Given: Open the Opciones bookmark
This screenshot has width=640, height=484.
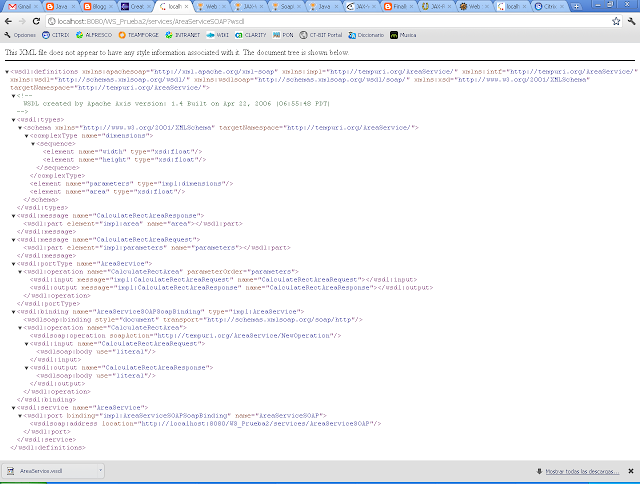Looking at the screenshot, I should click(x=20, y=35).
